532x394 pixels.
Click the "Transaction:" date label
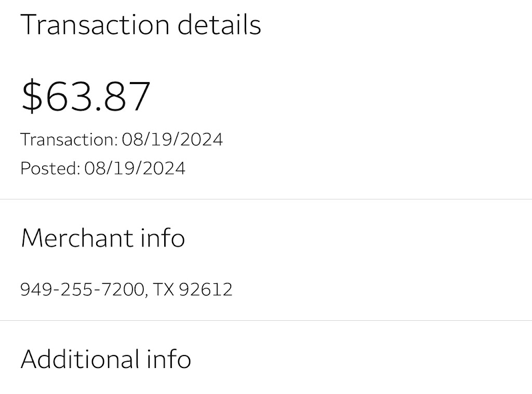(x=69, y=140)
